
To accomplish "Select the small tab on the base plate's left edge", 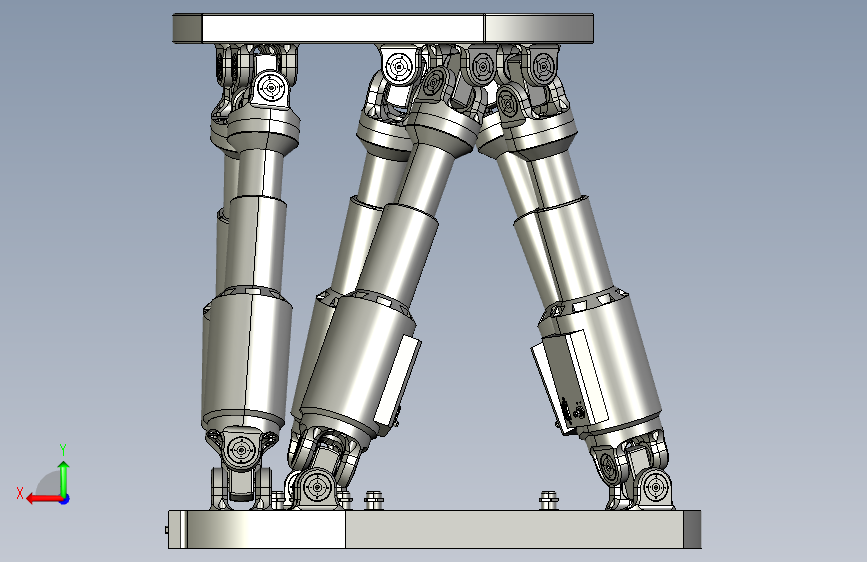I will pyautogui.click(x=166, y=530).
